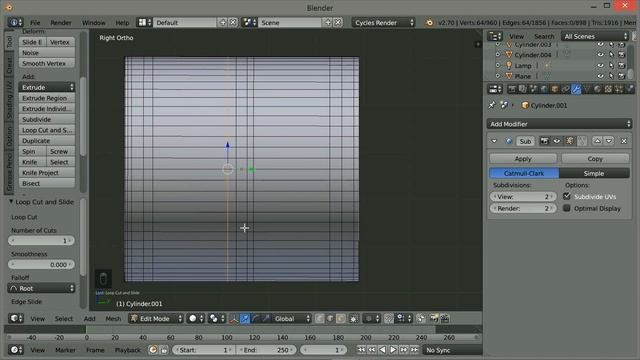This screenshot has height=360, width=640.
Task: Toggle modifier edit mode display button
Action: pos(569,141)
